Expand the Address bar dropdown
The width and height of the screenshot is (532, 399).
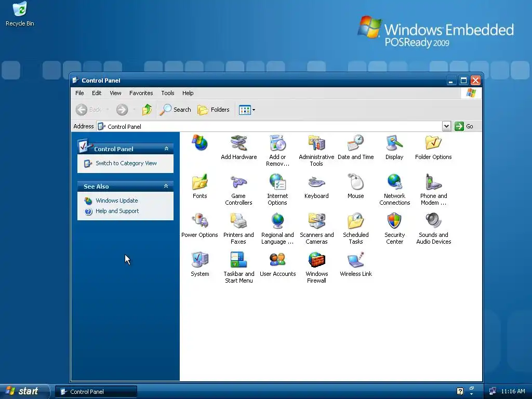(x=446, y=126)
